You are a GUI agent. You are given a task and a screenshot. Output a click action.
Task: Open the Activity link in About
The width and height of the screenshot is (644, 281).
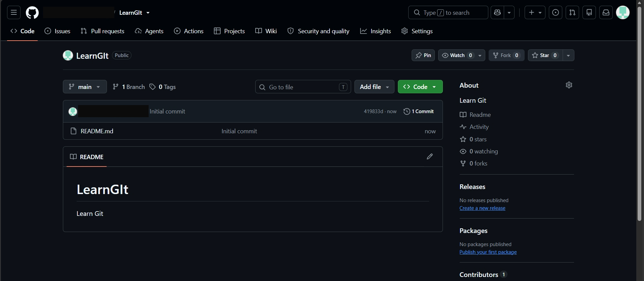(474, 127)
